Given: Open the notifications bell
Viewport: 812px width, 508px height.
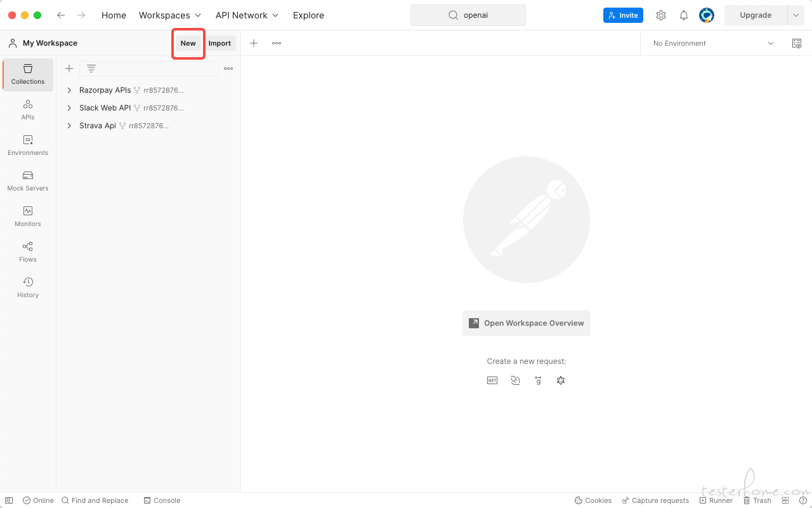Looking at the screenshot, I should tap(684, 15).
